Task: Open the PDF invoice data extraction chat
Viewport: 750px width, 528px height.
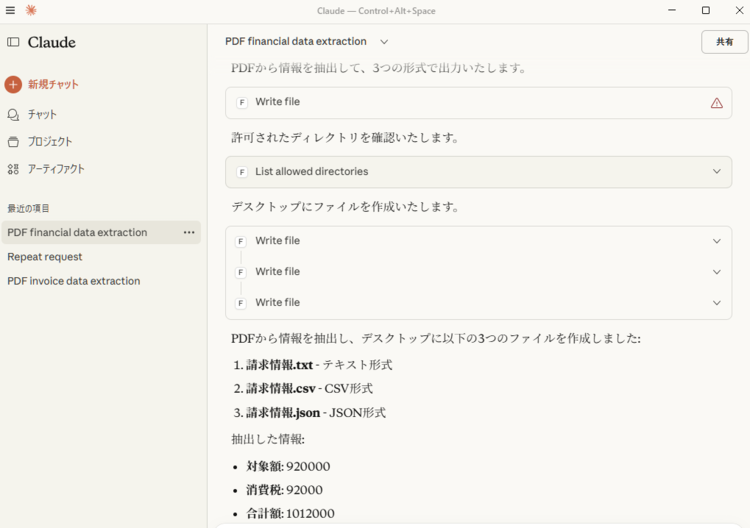Action: coord(73,281)
